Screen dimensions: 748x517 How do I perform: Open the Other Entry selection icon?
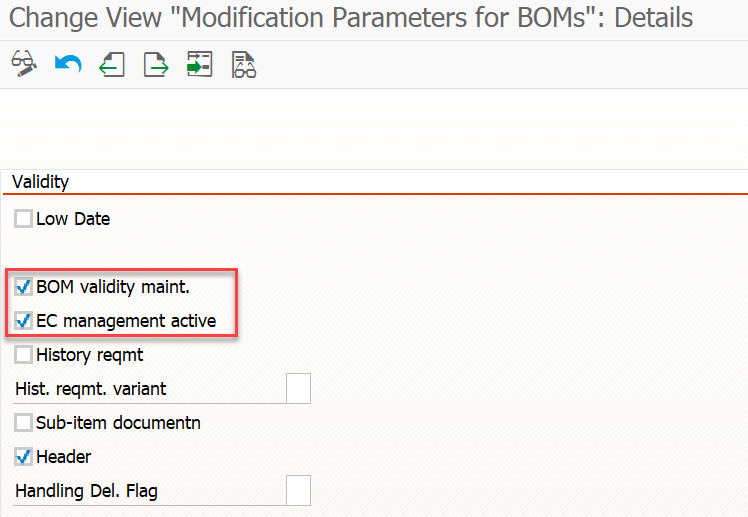[199, 64]
